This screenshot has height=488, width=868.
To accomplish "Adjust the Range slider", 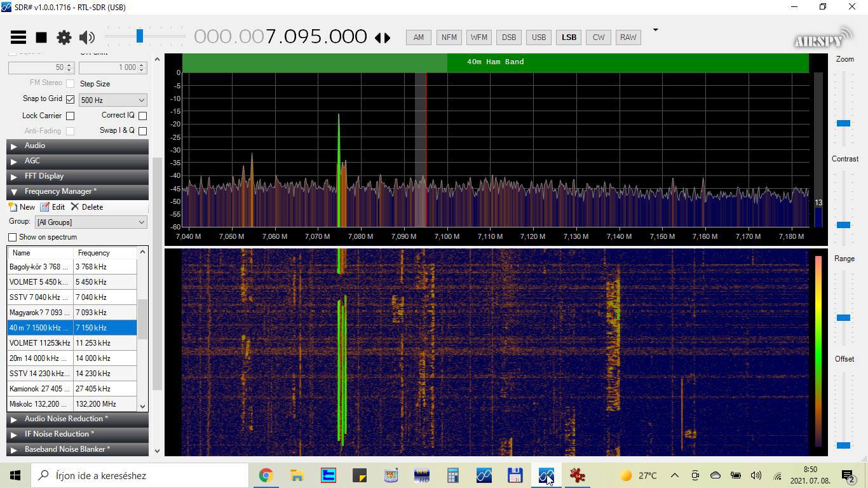I will point(843,317).
